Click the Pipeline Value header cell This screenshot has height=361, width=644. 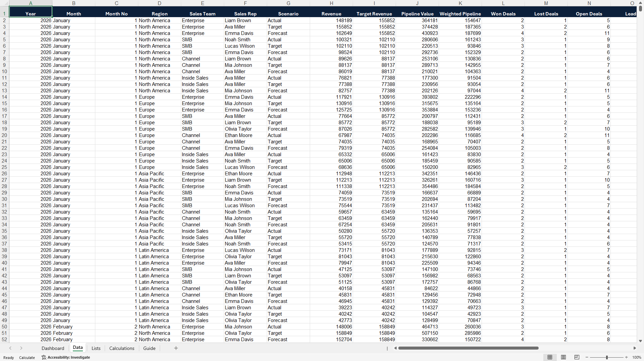[417, 12]
